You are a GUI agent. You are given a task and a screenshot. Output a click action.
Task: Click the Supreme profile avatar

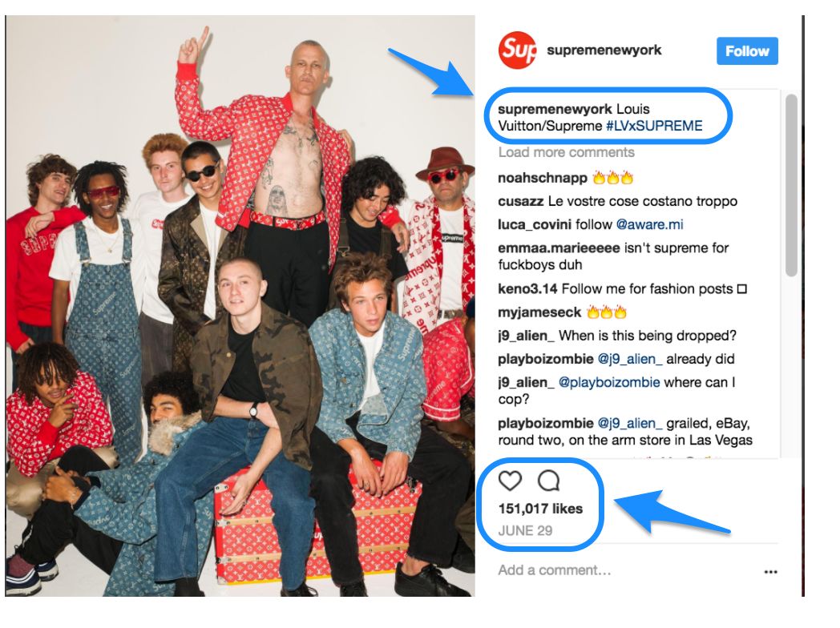(x=518, y=50)
